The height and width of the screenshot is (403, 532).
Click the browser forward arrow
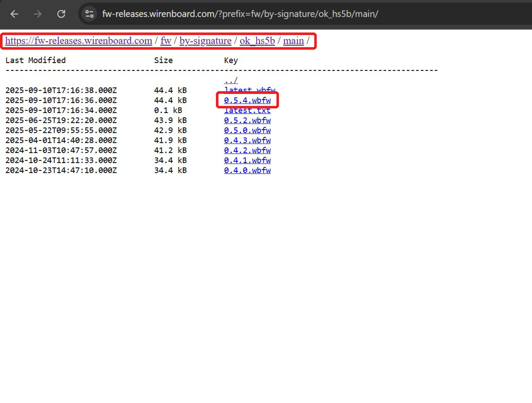[37, 14]
